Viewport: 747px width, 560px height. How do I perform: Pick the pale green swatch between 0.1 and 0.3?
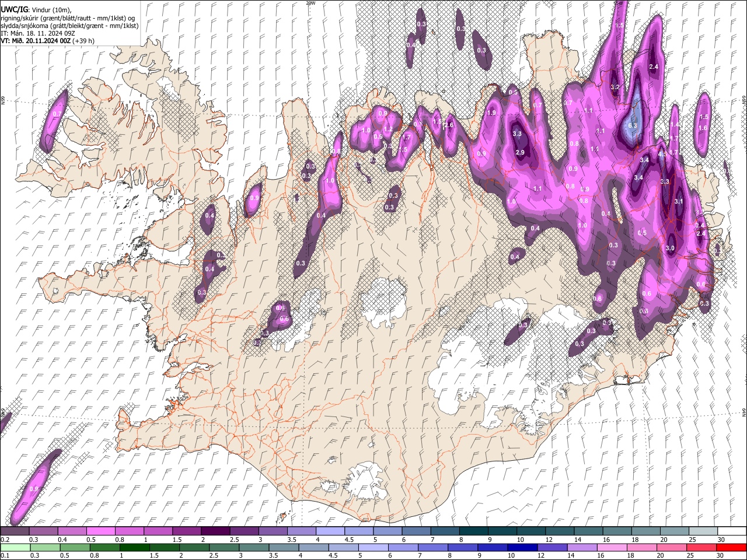(x=15, y=547)
